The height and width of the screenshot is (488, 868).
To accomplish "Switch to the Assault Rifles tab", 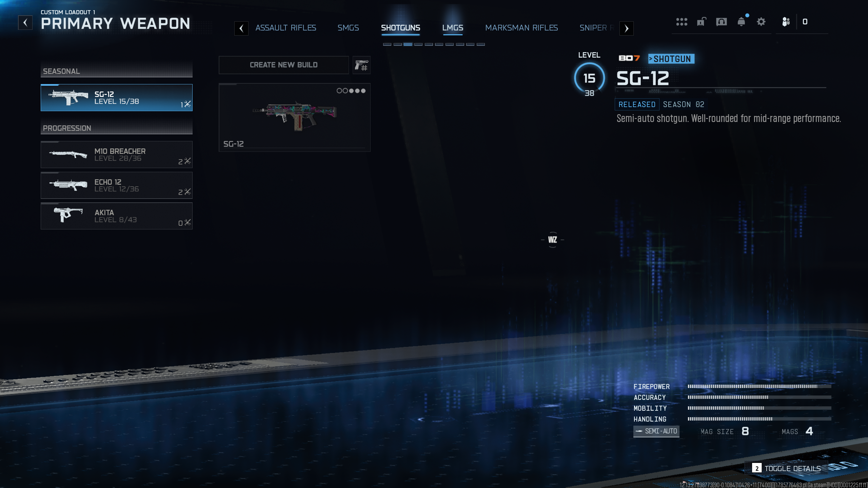I will (x=286, y=28).
